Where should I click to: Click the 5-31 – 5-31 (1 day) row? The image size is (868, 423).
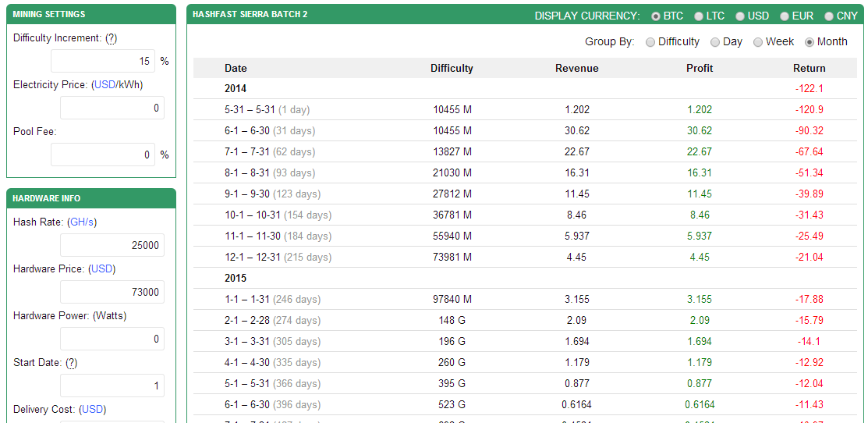(x=525, y=109)
